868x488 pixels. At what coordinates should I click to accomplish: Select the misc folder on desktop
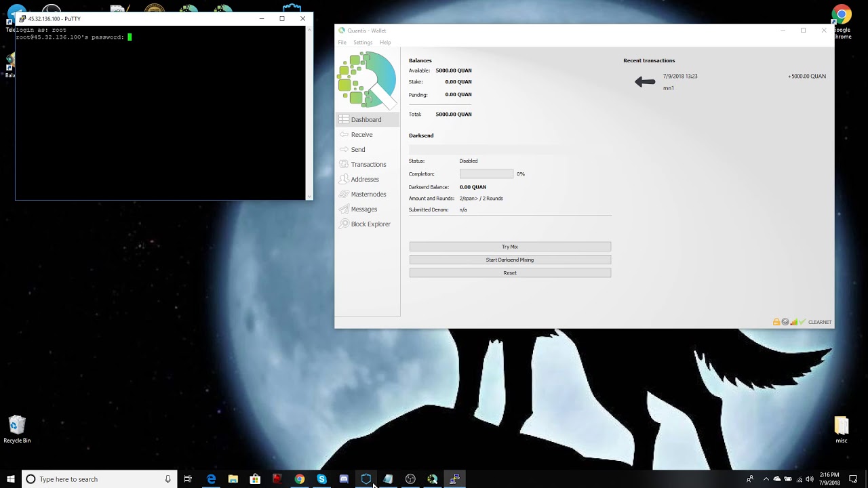click(x=841, y=430)
